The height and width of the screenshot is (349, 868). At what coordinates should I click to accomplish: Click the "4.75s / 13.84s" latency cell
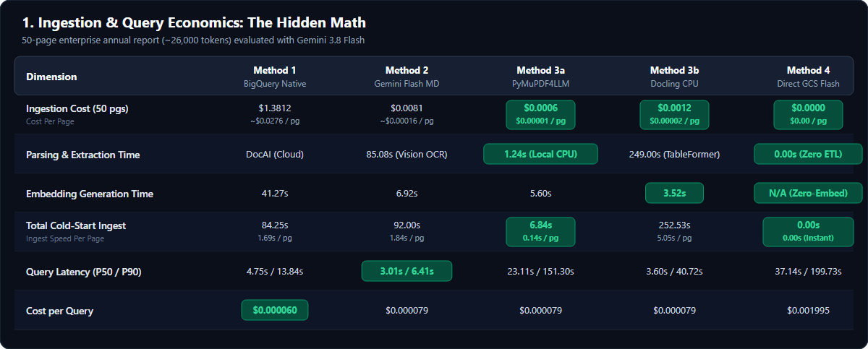tap(275, 272)
